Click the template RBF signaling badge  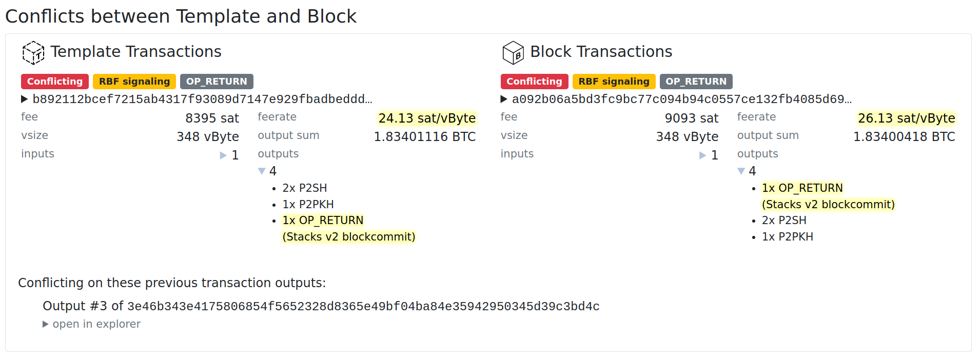coord(134,82)
